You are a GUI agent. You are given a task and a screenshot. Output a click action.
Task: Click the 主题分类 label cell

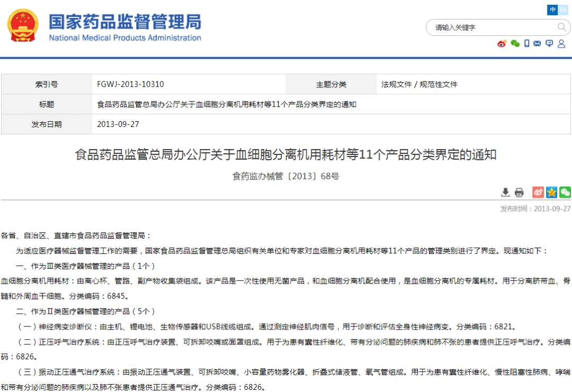(x=331, y=85)
